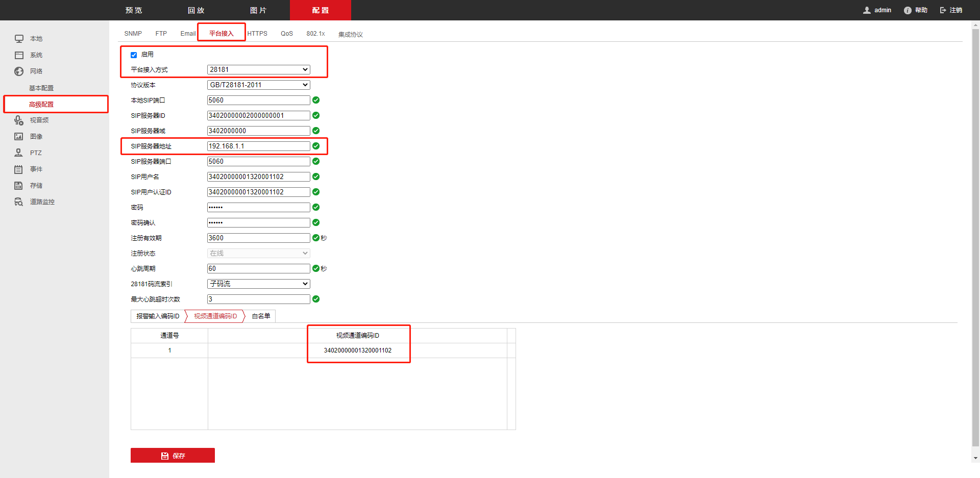This screenshot has height=478, width=980.
Task: Open the 注册状态 dropdown
Action: coord(259,253)
